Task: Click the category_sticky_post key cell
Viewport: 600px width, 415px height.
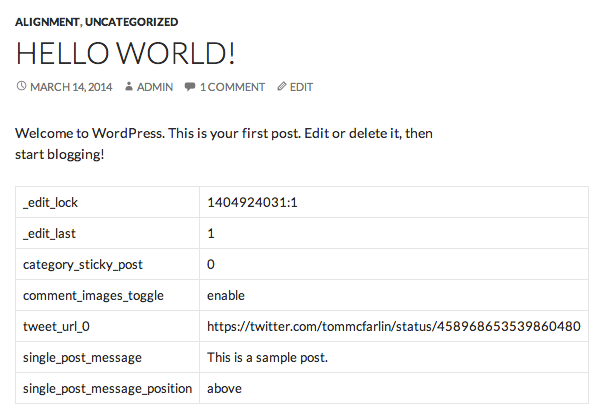Action: (x=108, y=264)
